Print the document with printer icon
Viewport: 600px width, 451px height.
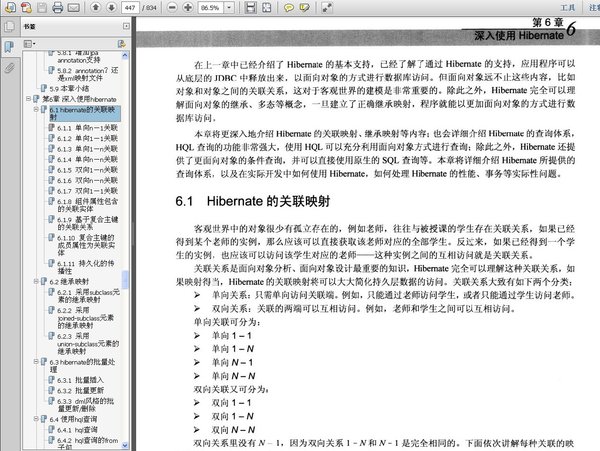(58, 7)
